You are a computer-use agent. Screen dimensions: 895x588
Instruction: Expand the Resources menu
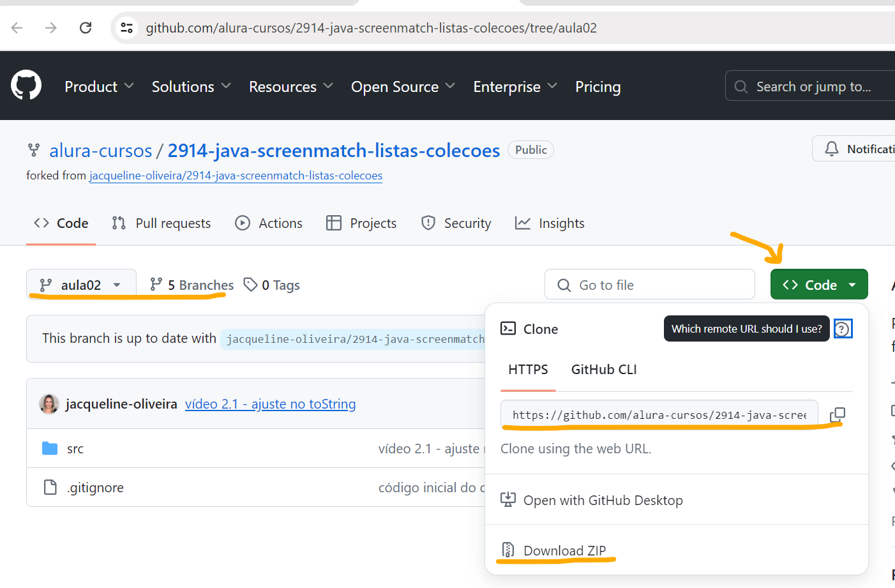291,87
